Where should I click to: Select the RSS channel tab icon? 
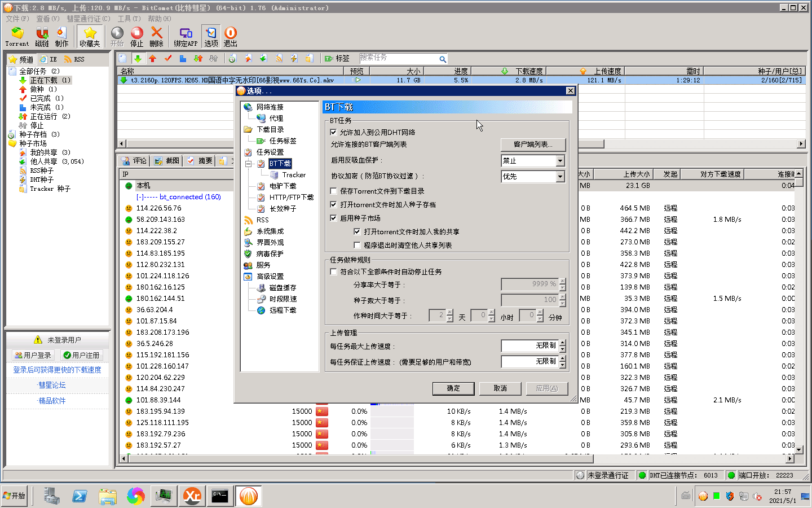[x=74, y=59]
